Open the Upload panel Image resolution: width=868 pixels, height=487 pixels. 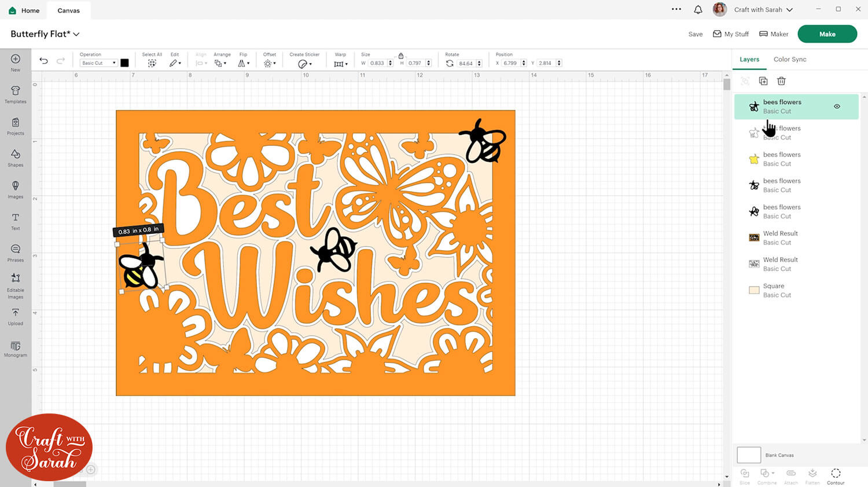pyautogui.click(x=16, y=316)
